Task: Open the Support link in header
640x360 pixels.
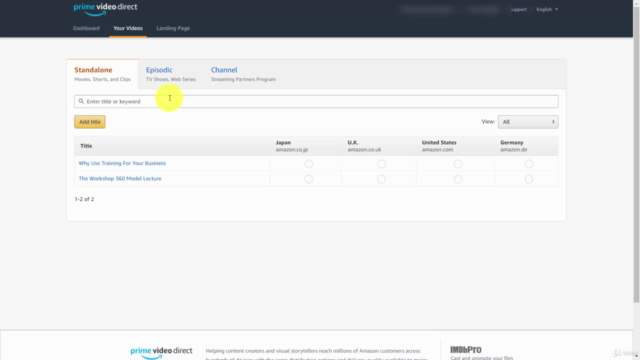Action: [518, 9]
